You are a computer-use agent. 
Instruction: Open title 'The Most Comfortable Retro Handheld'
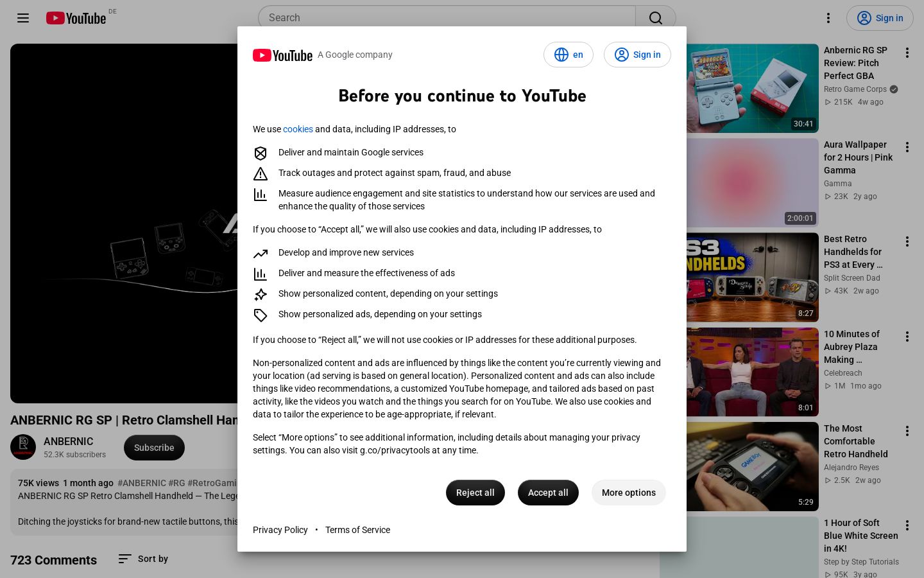coord(856,441)
